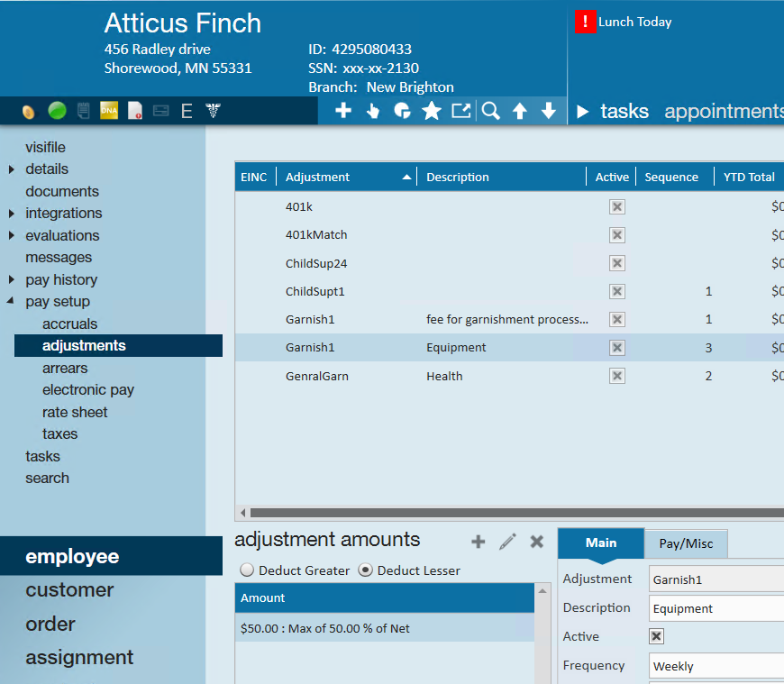The height and width of the screenshot is (684, 784).
Task: Click the E icon in the dark toolbar
Action: coord(187,111)
